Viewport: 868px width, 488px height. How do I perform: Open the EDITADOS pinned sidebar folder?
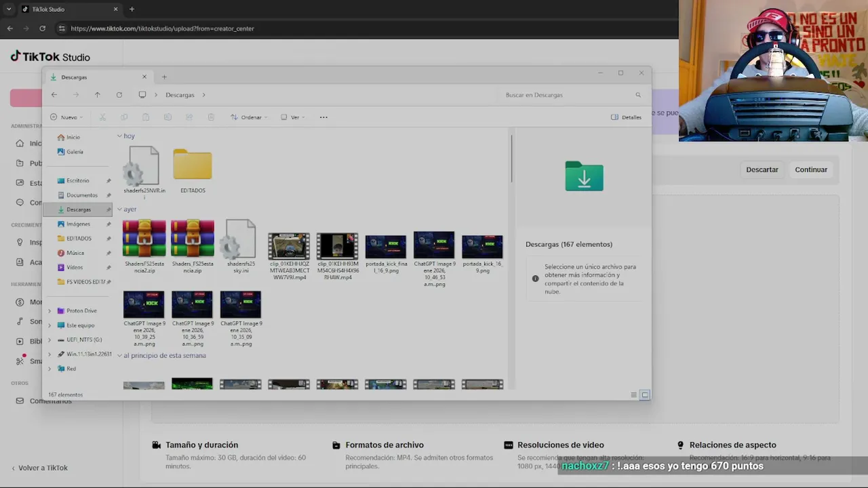pos(77,239)
